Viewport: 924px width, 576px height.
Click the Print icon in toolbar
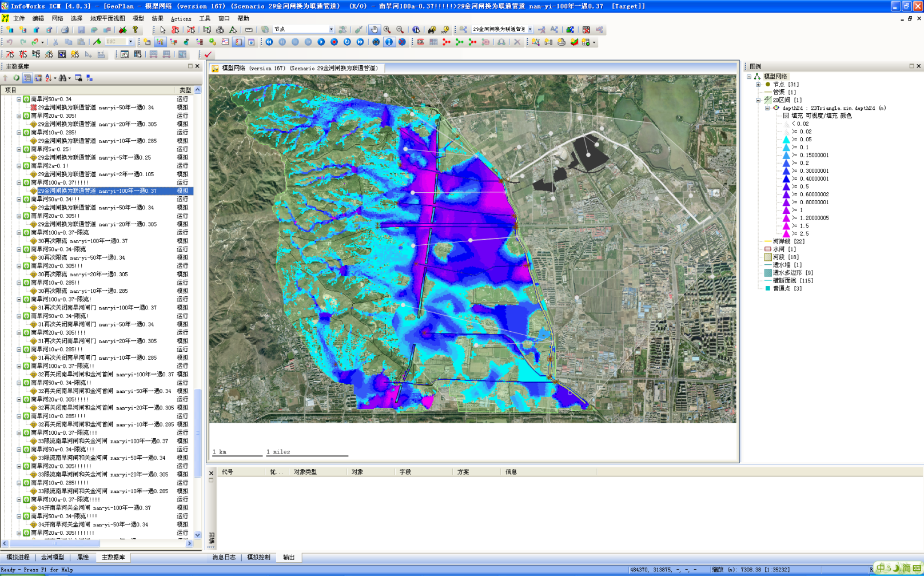pyautogui.click(x=65, y=30)
